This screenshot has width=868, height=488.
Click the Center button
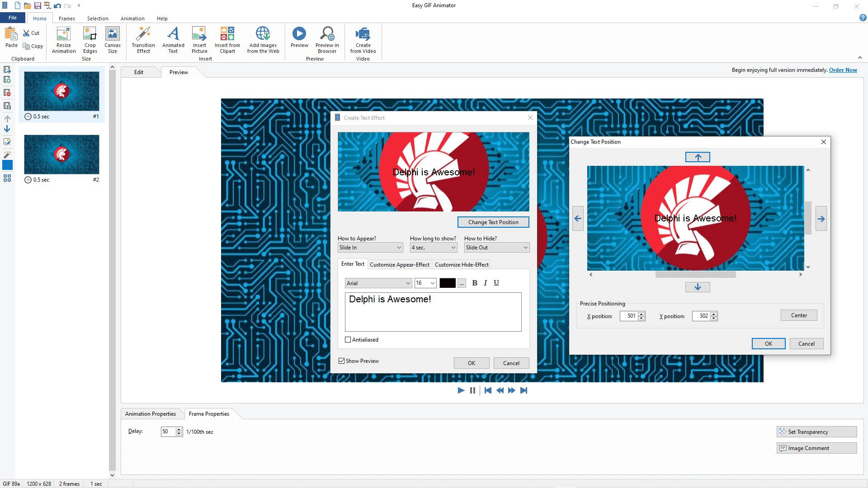pos(799,315)
